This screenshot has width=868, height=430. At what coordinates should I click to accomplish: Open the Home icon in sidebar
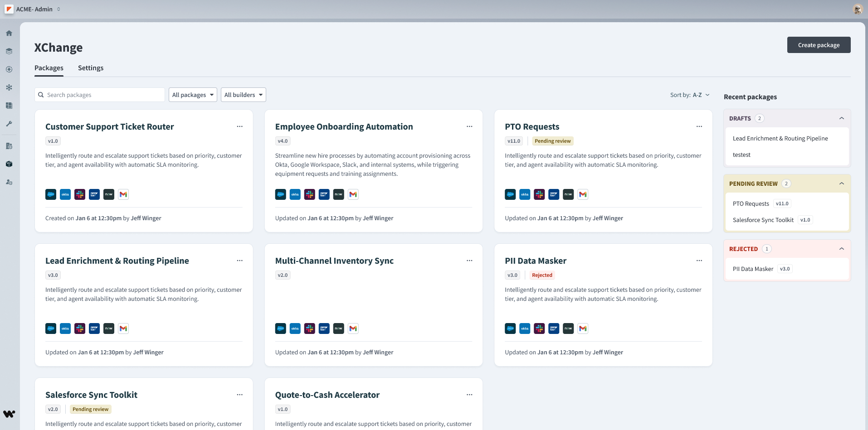pos(9,33)
